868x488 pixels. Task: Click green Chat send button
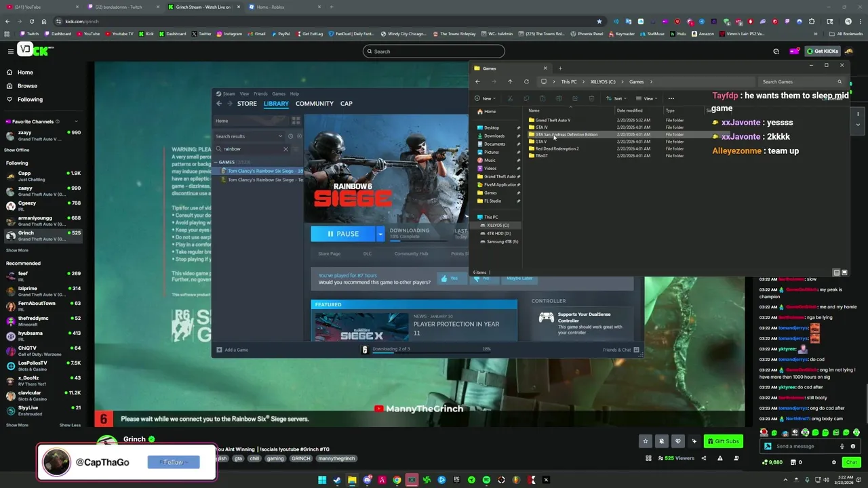851,462
